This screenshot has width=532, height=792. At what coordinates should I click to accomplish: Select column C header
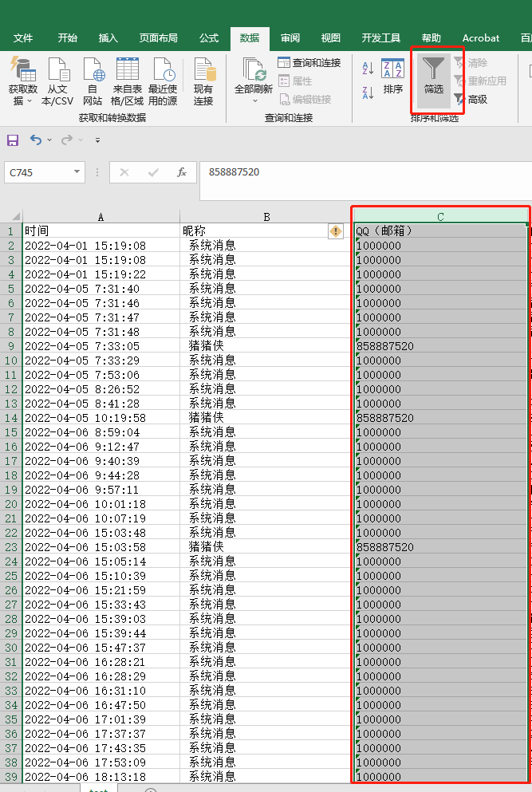tap(440, 217)
